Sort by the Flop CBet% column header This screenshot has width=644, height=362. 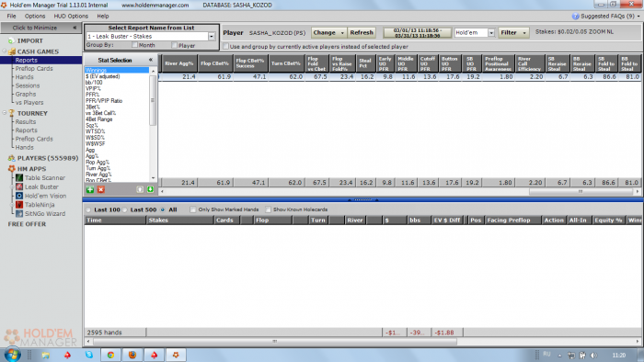pyautogui.click(x=214, y=63)
